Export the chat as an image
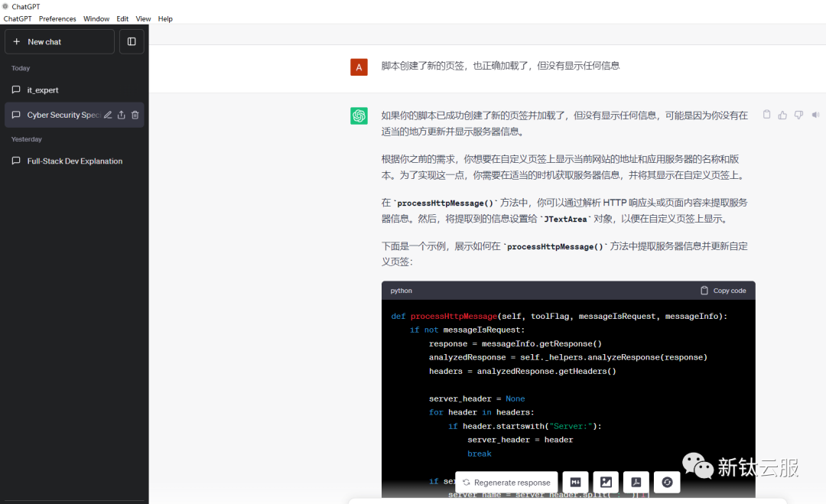The image size is (826, 504). pos(606,482)
